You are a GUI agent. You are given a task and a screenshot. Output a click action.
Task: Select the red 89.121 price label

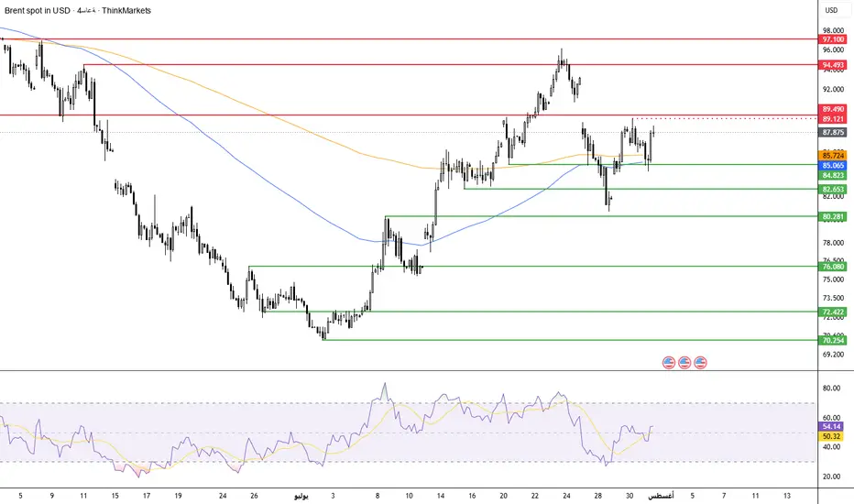point(833,119)
